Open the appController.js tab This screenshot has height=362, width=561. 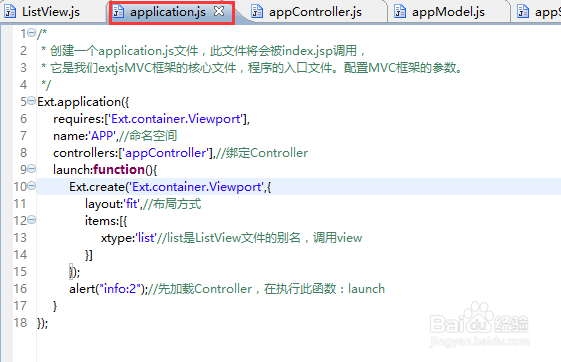315,12
